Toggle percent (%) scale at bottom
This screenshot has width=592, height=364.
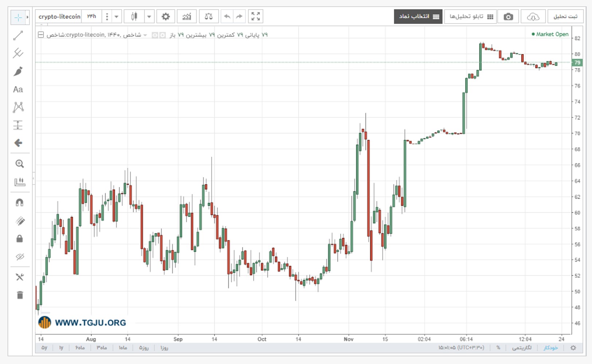coord(498,348)
